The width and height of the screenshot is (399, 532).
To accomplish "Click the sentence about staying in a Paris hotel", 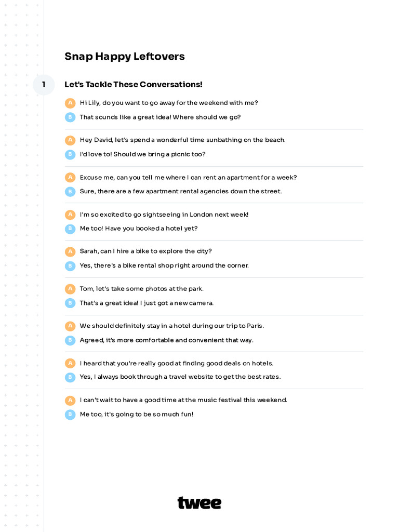I will 172,326.
